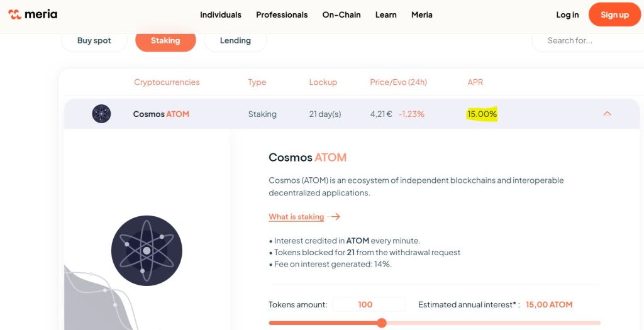Click the Log in link

click(x=567, y=14)
